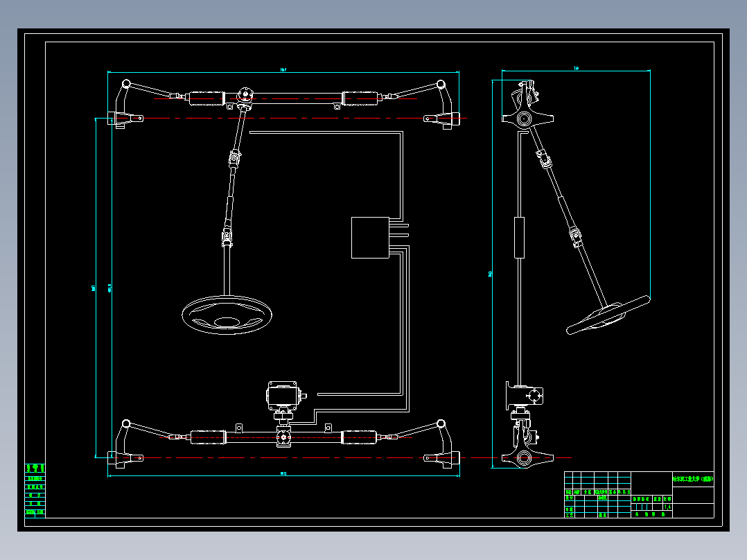Select the upper wheel hub in side view
The height and width of the screenshot is (560, 747).
point(525,119)
